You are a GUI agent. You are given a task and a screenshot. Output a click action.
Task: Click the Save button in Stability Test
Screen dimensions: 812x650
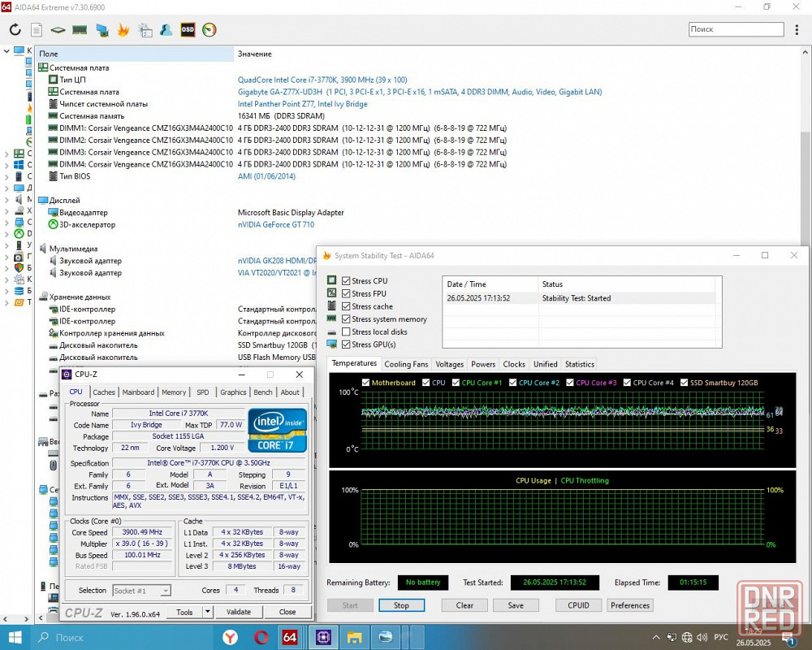(516, 605)
